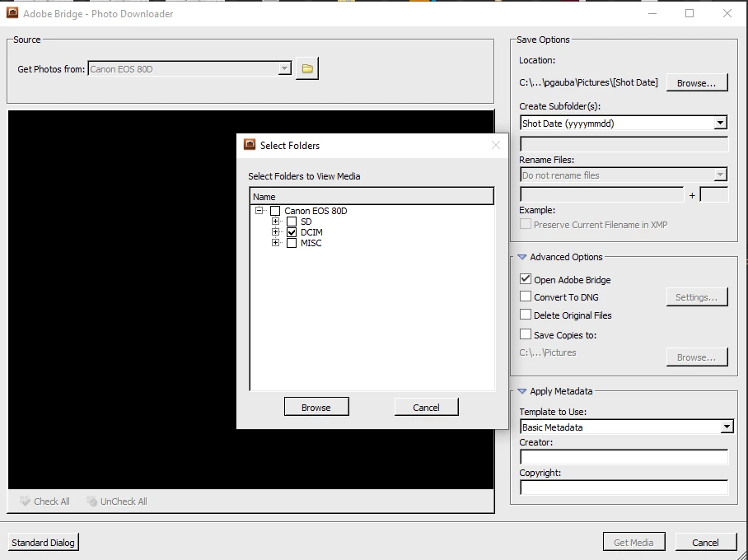
Task: Enable Save Copies to option
Action: pyautogui.click(x=526, y=334)
